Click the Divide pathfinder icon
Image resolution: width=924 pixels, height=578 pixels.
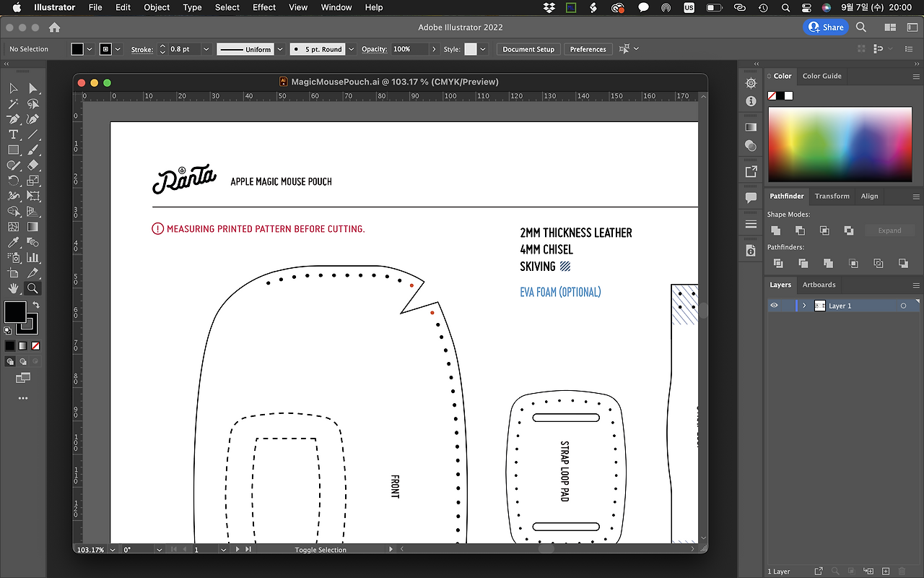(778, 264)
